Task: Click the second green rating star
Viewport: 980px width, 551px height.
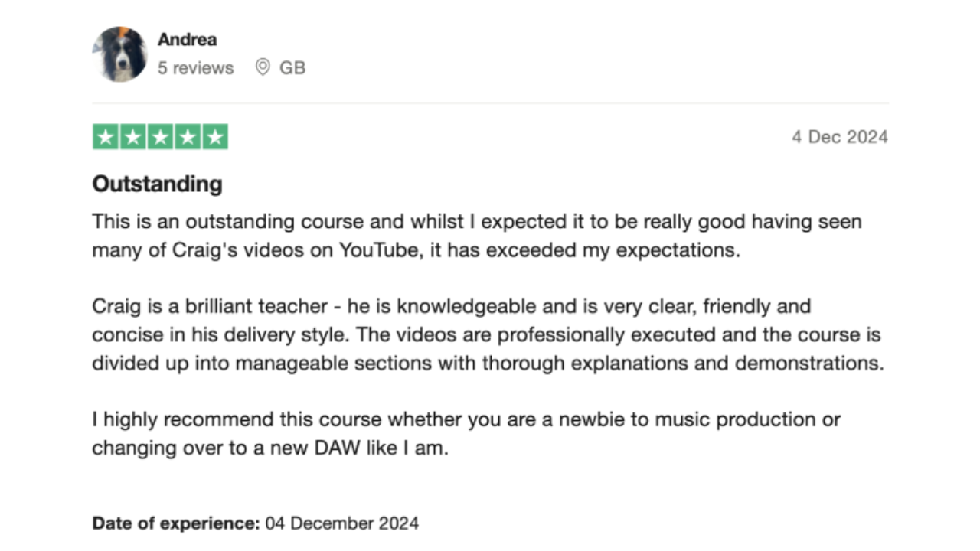Action: (x=133, y=137)
